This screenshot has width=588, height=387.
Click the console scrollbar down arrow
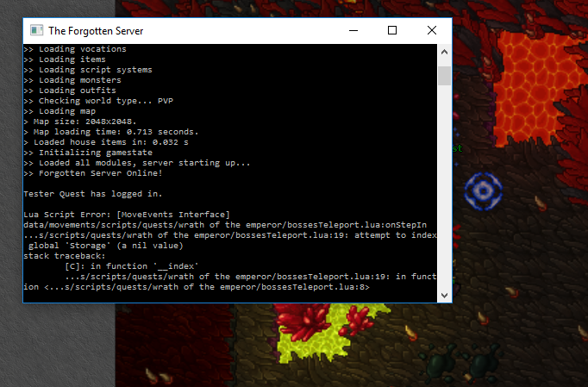[x=444, y=295]
